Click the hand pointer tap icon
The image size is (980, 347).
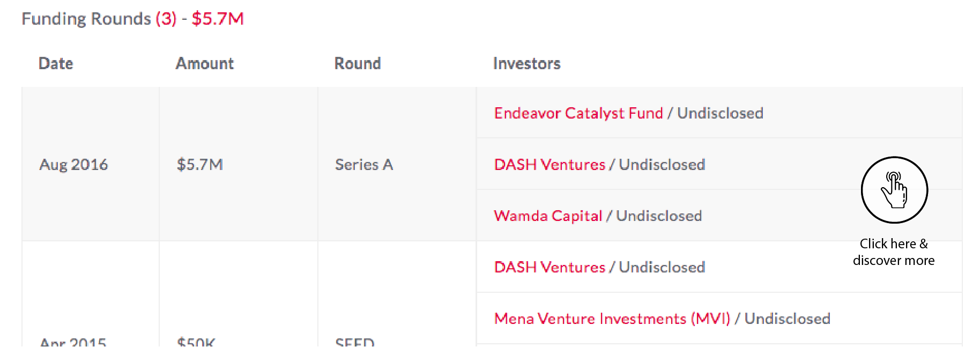point(894,190)
